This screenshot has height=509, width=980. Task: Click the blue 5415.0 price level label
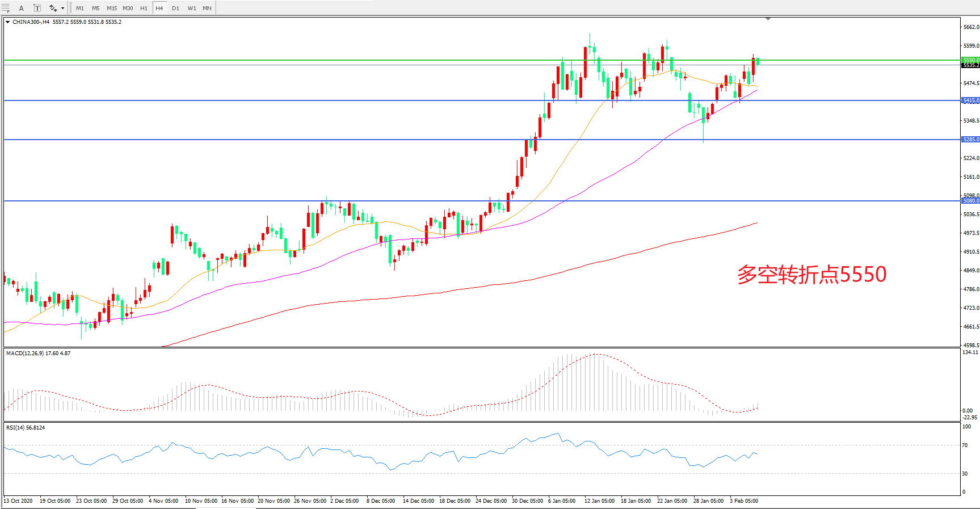click(x=970, y=100)
